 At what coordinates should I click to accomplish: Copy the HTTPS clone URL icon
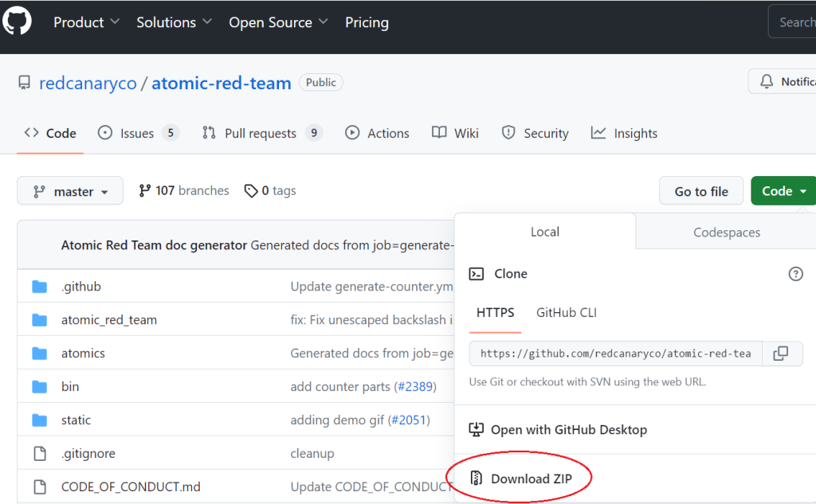click(781, 354)
